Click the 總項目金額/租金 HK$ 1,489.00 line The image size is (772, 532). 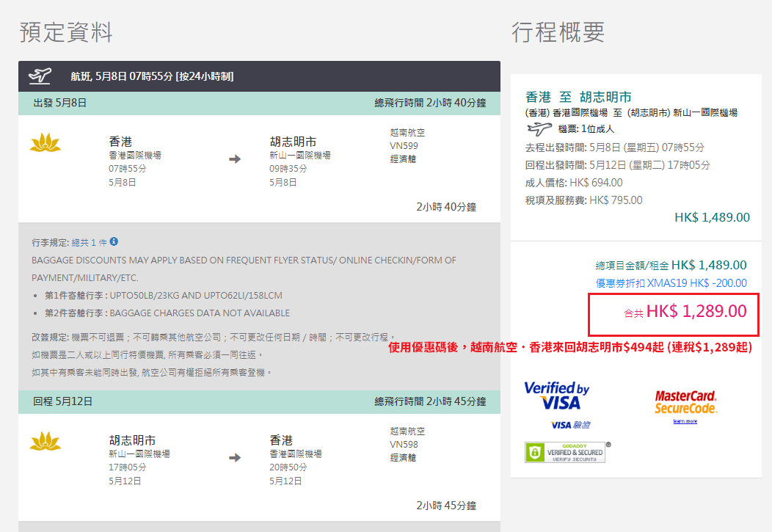click(x=671, y=265)
